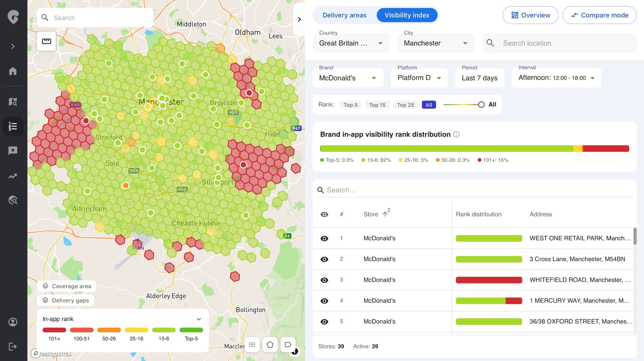Toggle the Coverage area layer
The width and height of the screenshot is (644, 361).
click(x=67, y=286)
